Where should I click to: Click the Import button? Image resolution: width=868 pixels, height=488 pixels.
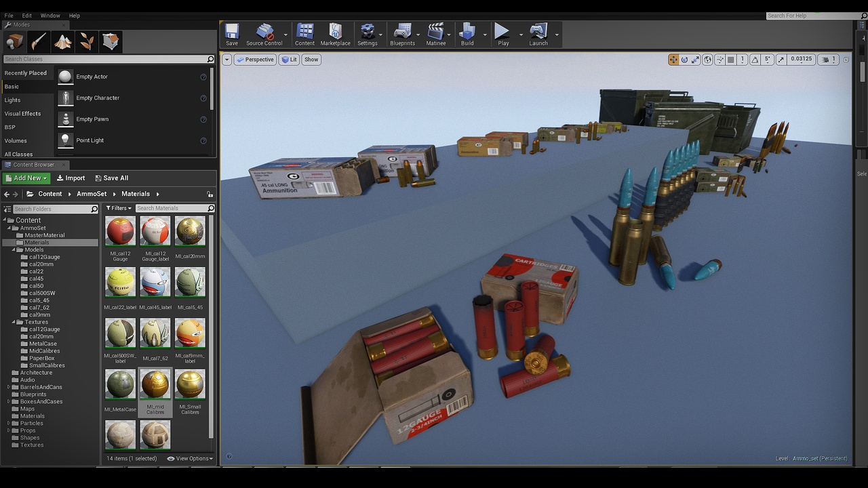pos(71,178)
